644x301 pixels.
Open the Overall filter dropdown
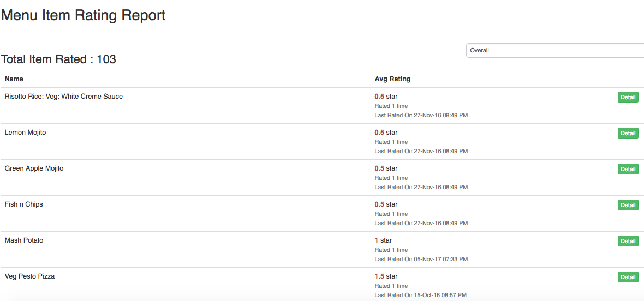tap(554, 50)
